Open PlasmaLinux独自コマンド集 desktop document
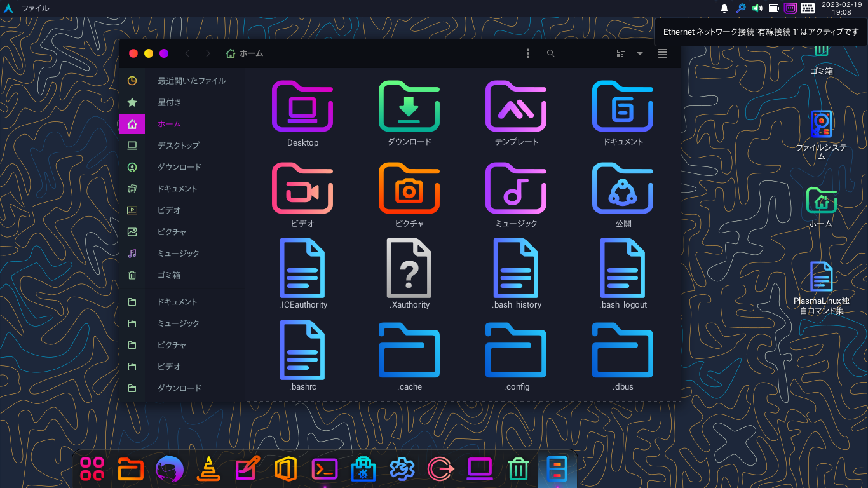Viewport: 868px width, 488px height. click(x=821, y=287)
